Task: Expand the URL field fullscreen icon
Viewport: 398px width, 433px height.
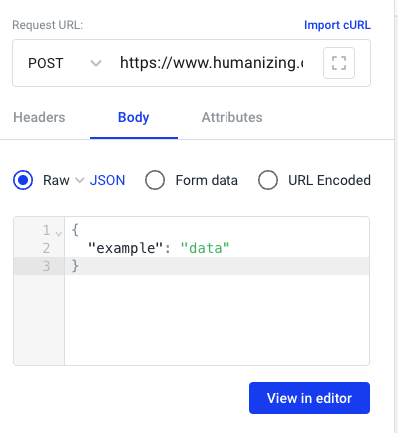Action: tap(339, 63)
